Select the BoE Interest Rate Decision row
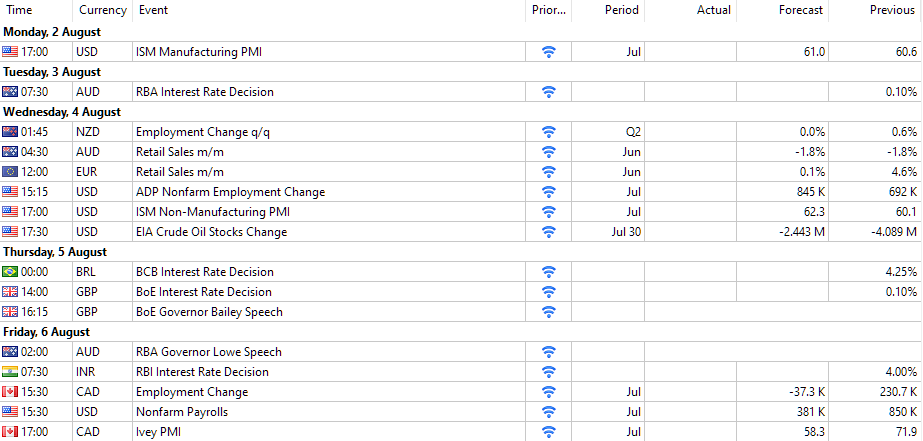This screenshot has width=923, height=441. point(203,292)
